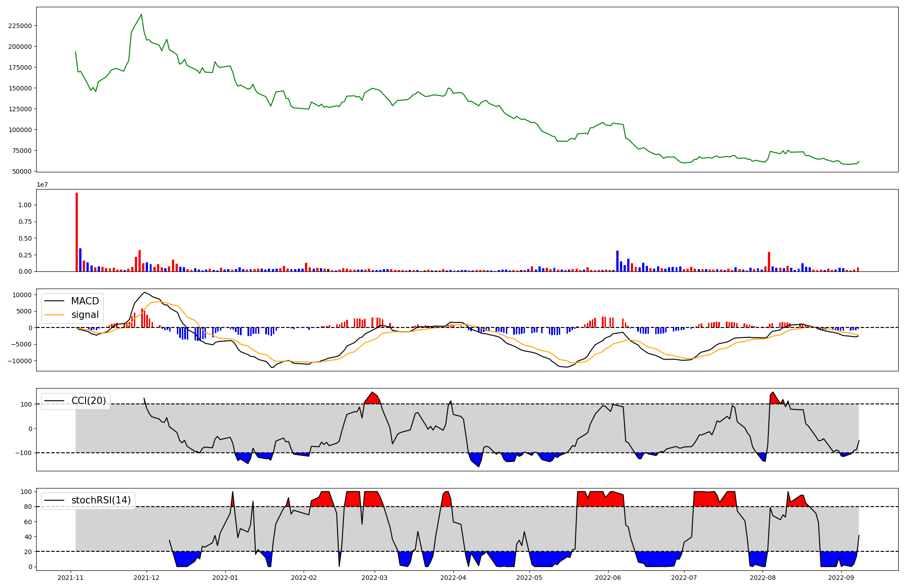This screenshot has height=588, width=905.
Task: Click the 1e7 exponent label on volume chart
Action: (42, 185)
